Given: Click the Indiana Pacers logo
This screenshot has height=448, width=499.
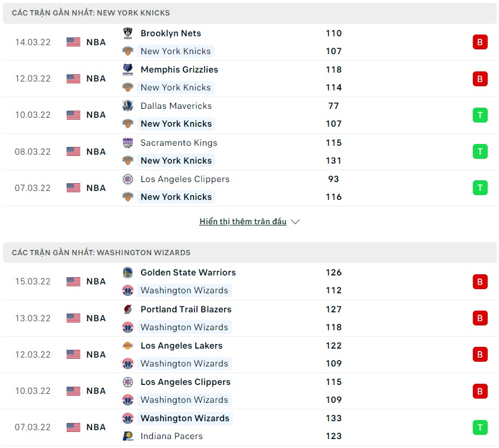Looking at the screenshot, I should [x=128, y=436].
